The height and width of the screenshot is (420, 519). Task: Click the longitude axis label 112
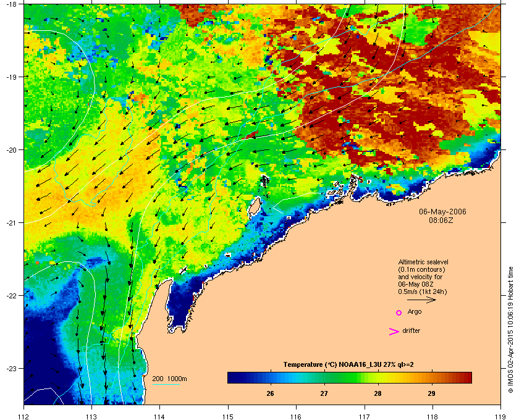pyautogui.click(x=24, y=417)
